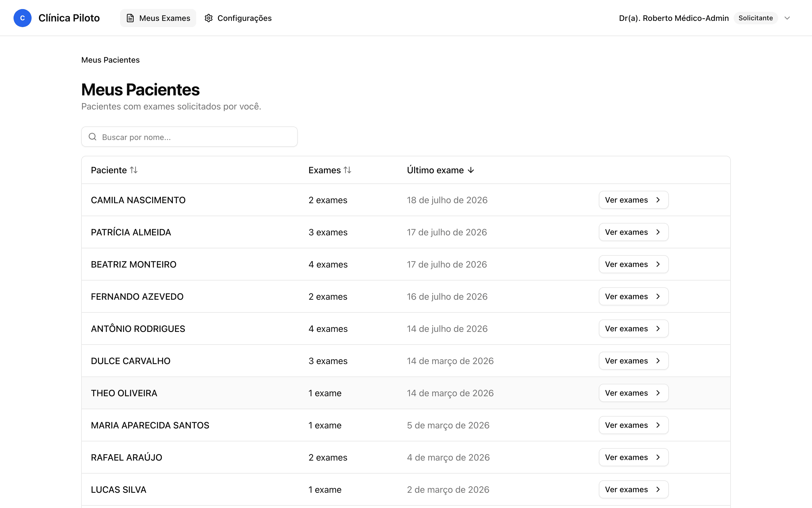Open Ver exames for DULCE CARVALHO
The image size is (812, 508).
click(x=634, y=361)
